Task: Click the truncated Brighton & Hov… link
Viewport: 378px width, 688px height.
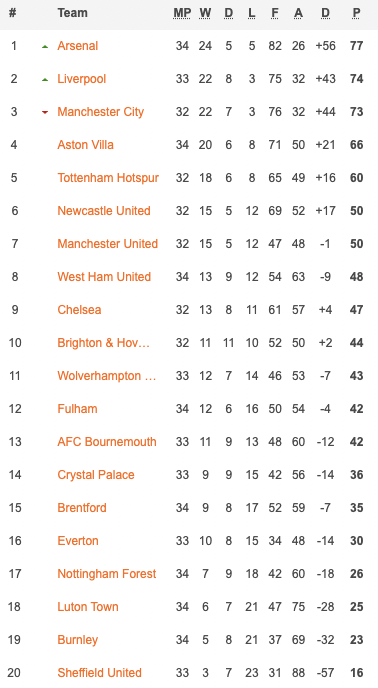Action: (104, 343)
